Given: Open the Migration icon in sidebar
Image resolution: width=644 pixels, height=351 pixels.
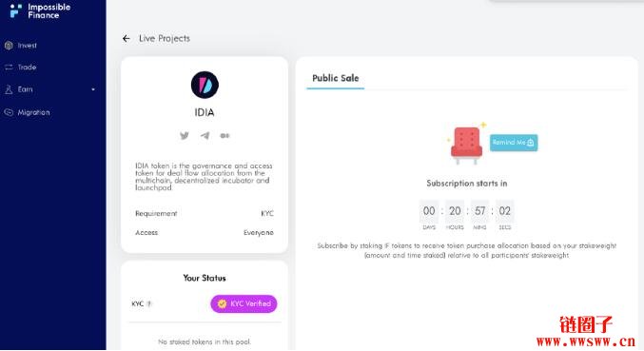Looking at the screenshot, I should tap(9, 112).
